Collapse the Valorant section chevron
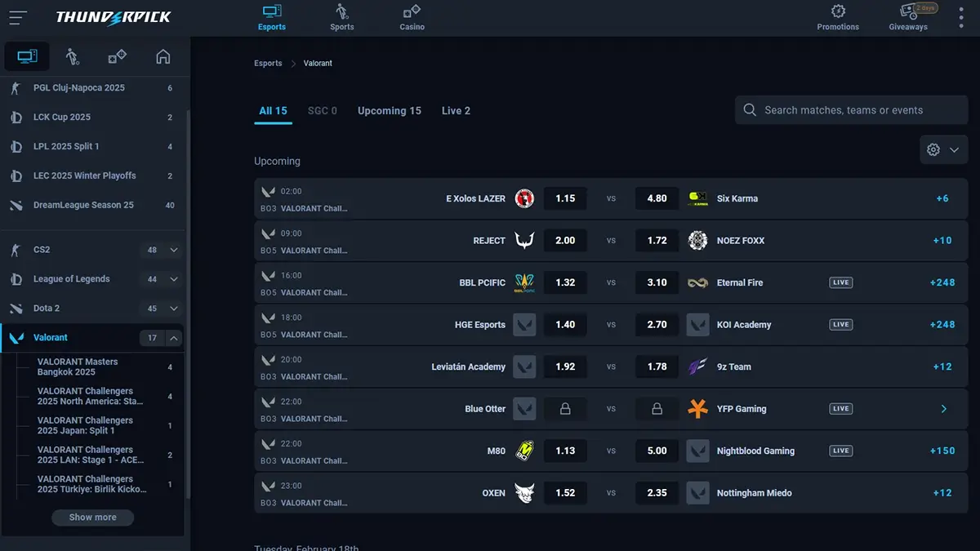Screen dimensions: 980x551 [x=174, y=337]
